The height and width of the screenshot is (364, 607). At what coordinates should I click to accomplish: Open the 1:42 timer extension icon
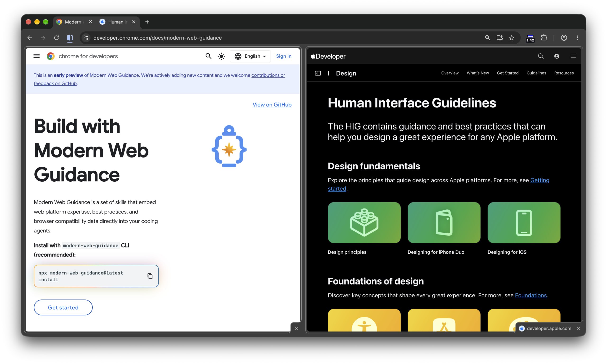530,38
